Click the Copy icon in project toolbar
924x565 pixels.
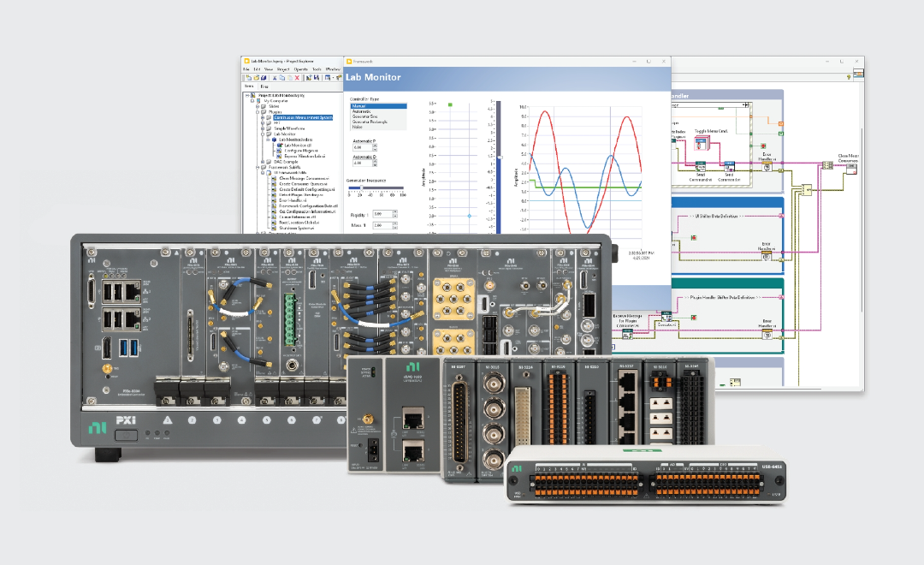[282, 78]
